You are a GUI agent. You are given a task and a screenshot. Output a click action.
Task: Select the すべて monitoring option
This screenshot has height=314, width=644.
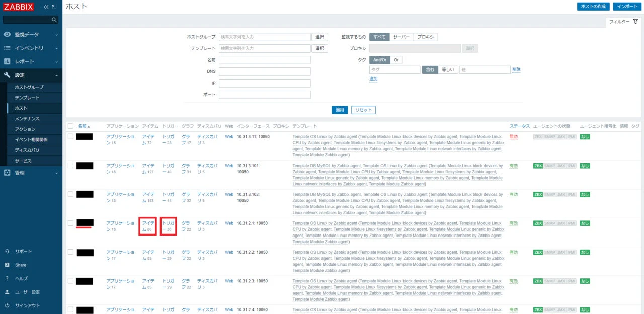379,37
